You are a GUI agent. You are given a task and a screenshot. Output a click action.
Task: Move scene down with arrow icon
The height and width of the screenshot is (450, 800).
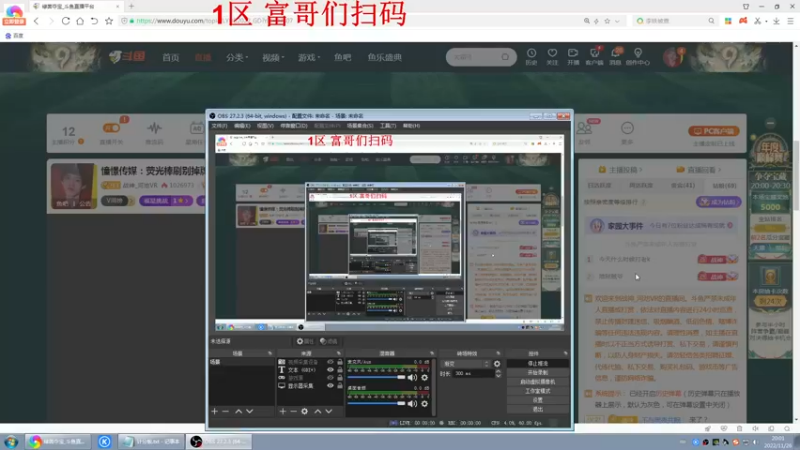click(249, 411)
